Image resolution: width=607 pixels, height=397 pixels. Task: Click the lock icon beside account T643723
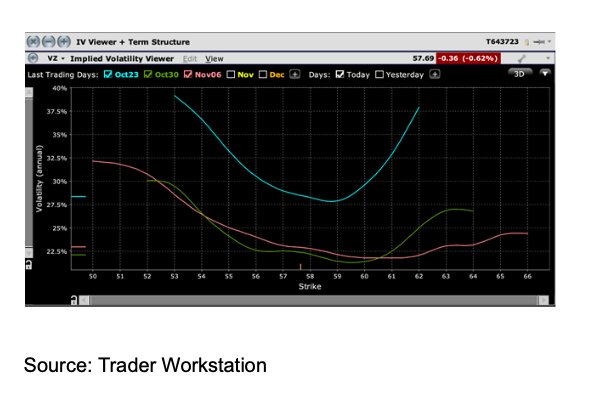526,42
